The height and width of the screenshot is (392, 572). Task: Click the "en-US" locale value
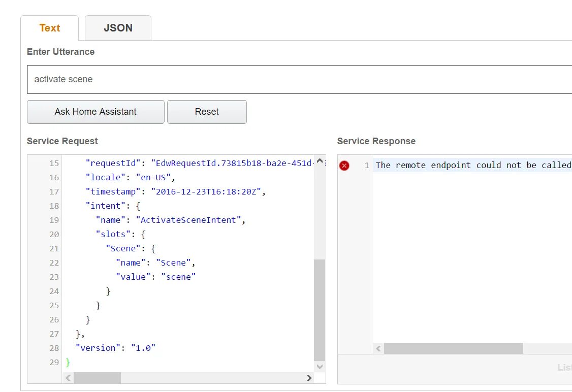click(154, 177)
